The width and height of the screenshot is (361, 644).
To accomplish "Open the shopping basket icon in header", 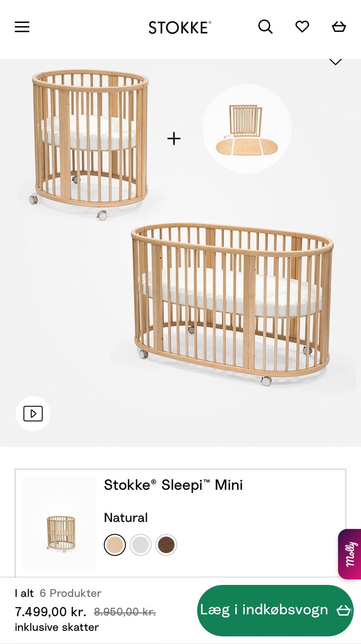I will [339, 27].
